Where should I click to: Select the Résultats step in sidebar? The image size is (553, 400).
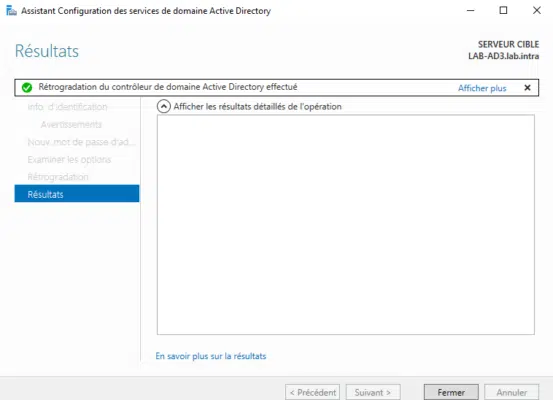[x=77, y=194]
